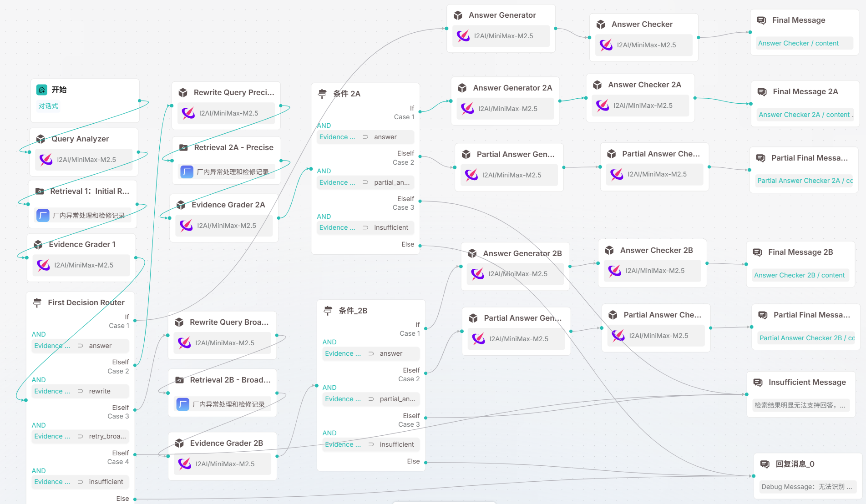866x504 pixels.
Task: Click the model name in Evidence Grader 1
Action: [x=84, y=265]
